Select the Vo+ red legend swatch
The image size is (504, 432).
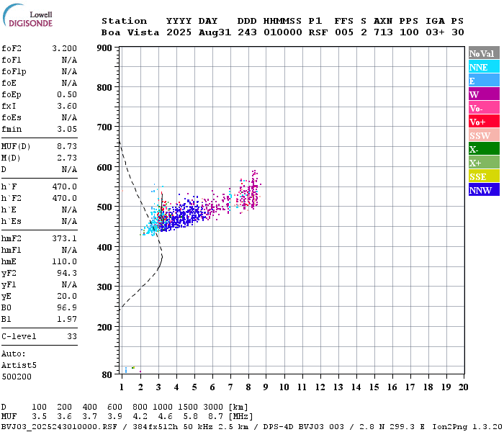click(484, 122)
